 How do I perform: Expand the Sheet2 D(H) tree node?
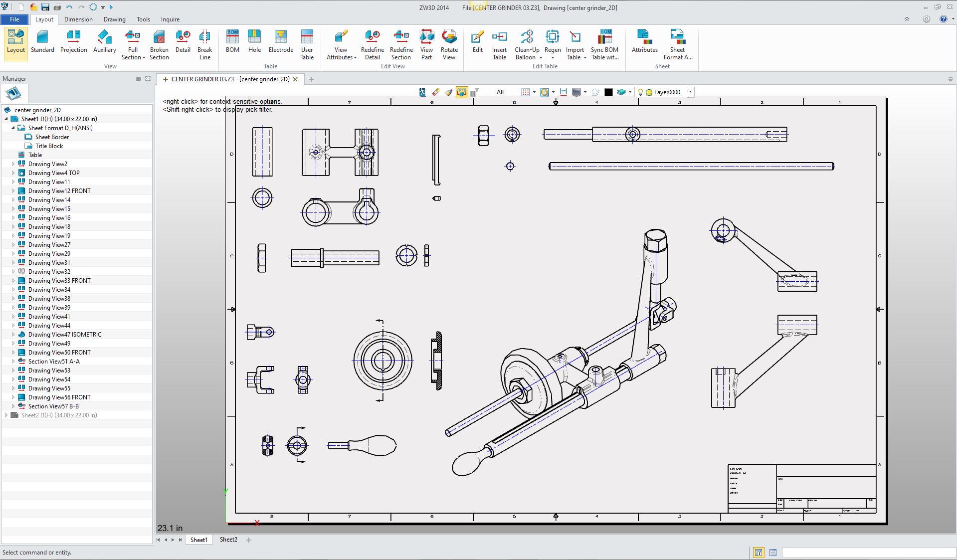(6, 415)
